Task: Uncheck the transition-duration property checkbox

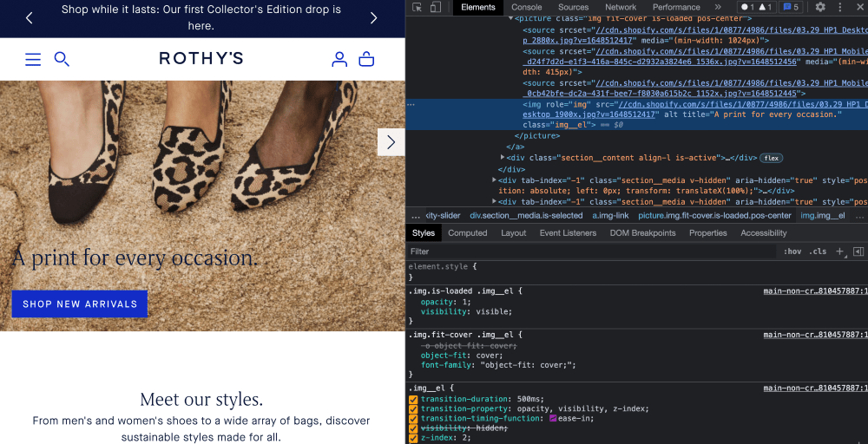Action: click(413, 399)
